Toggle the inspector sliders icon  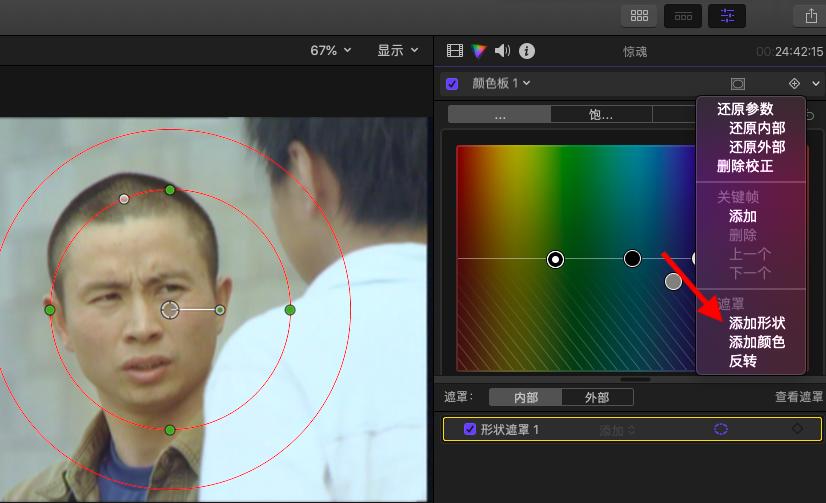click(x=727, y=16)
